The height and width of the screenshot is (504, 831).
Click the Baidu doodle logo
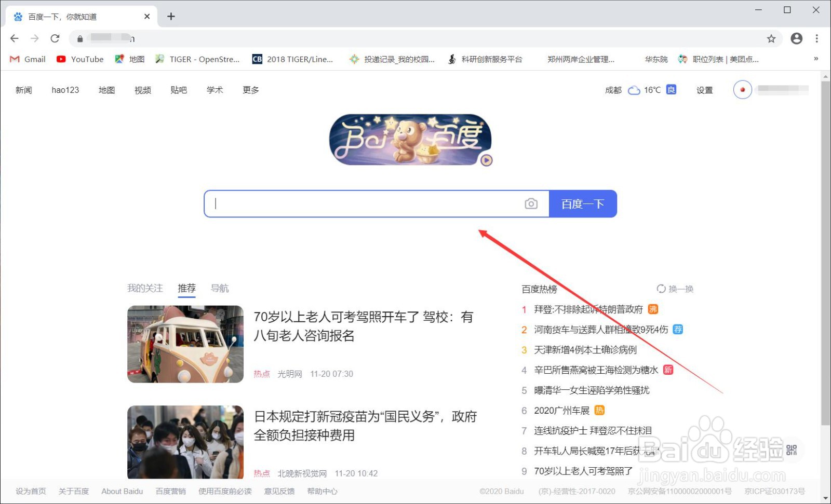click(410, 140)
